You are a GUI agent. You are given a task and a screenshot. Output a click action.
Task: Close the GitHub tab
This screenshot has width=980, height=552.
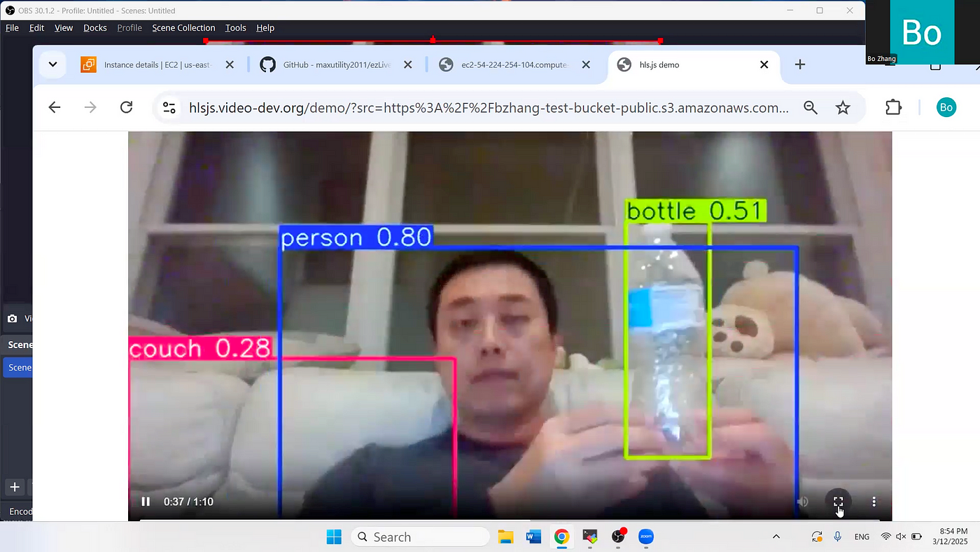(408, 64)
